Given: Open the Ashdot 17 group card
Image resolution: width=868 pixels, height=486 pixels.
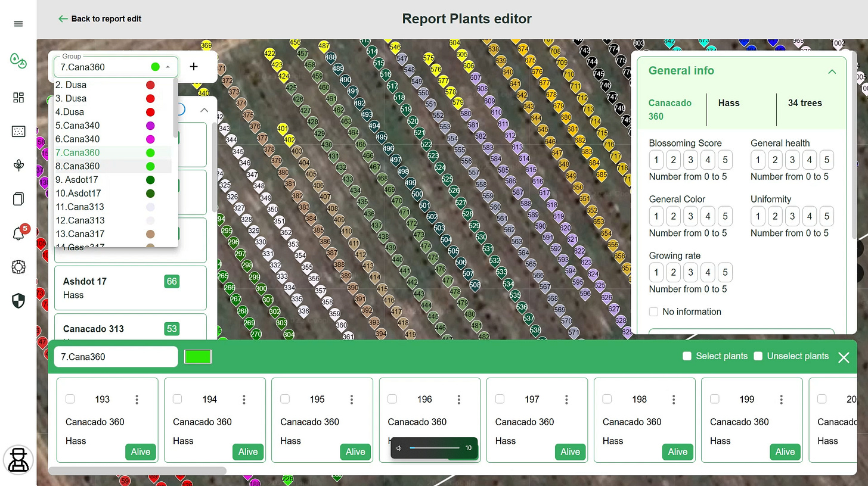Looking at the screenshot, I should [x=131, y=288].
